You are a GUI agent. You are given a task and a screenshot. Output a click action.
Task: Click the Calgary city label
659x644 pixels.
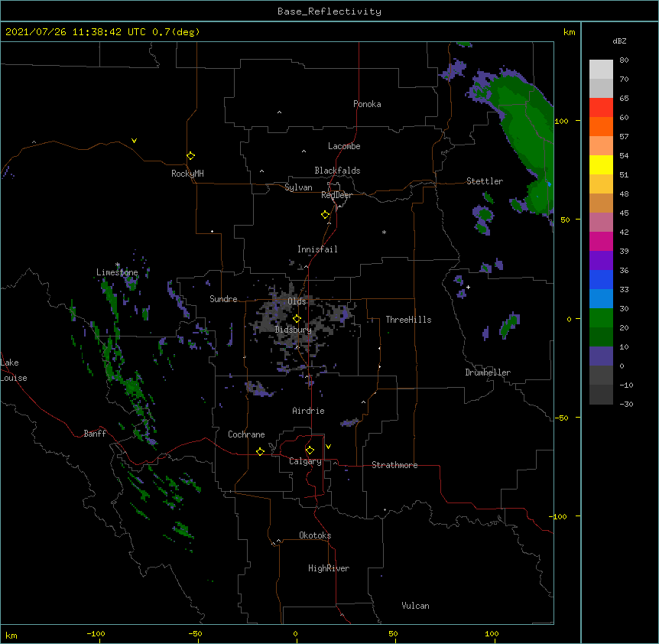pos(305,461)
